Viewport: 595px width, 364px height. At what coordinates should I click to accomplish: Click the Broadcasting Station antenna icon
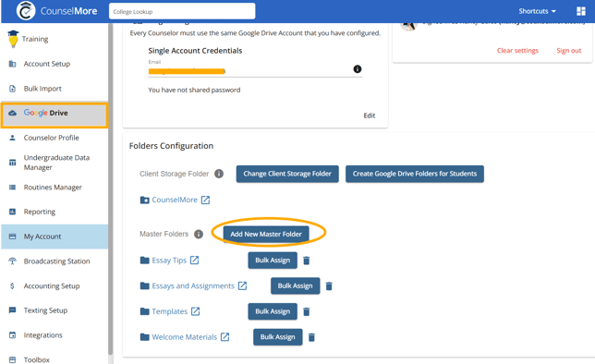click(x=13, y=261)
